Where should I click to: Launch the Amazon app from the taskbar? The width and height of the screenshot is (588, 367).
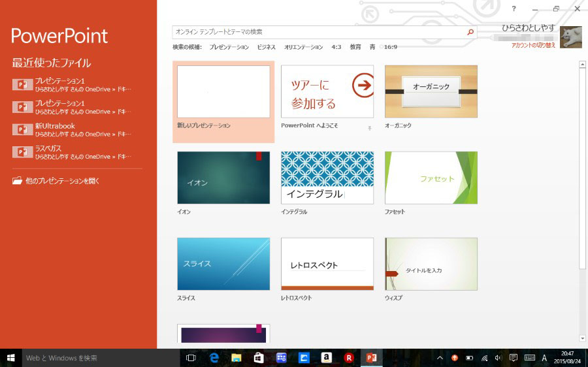coord(326,358)
